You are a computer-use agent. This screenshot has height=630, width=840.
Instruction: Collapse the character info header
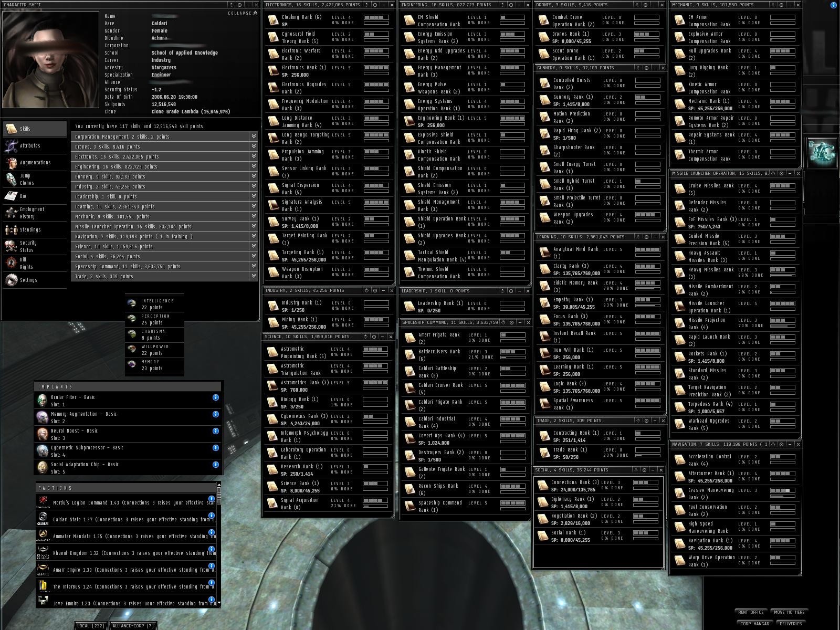tap(243, 13)
